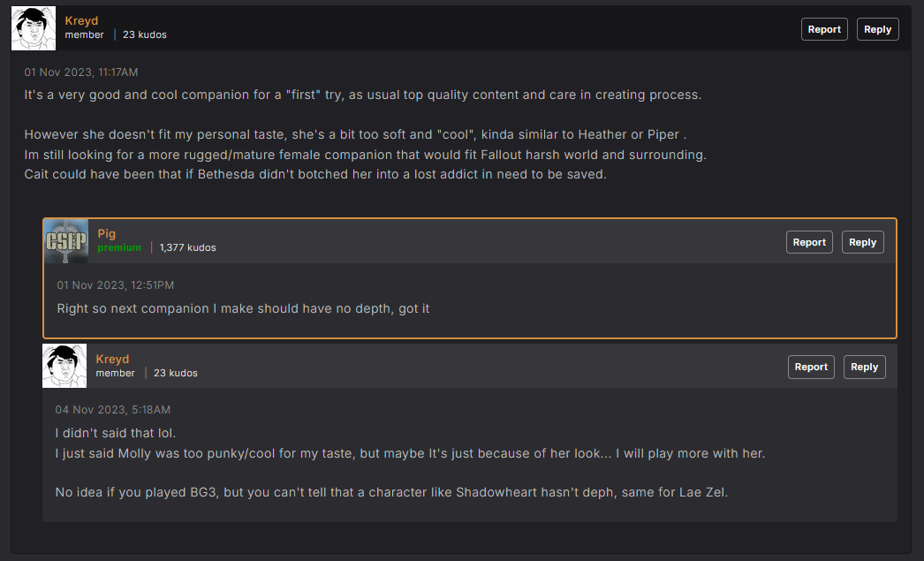Open Kreyd's avatar on the 04 Nov reply
This screenshot has height=561, width=924.
click(x=64, y=366)
